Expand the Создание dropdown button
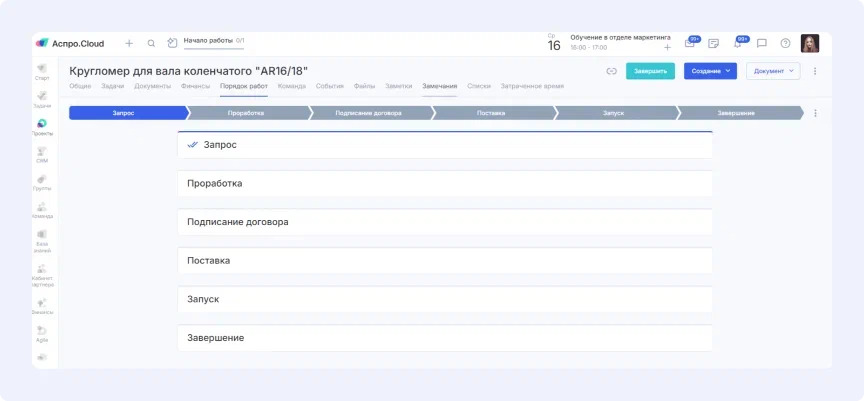The image size is (864, 401). tap(710, 71)
